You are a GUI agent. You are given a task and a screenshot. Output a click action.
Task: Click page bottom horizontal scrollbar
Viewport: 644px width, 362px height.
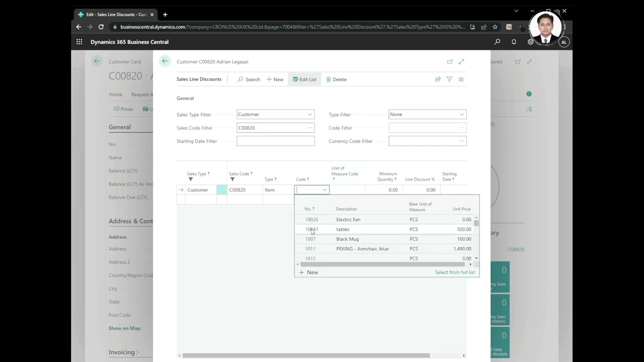(x=307, y=355)
